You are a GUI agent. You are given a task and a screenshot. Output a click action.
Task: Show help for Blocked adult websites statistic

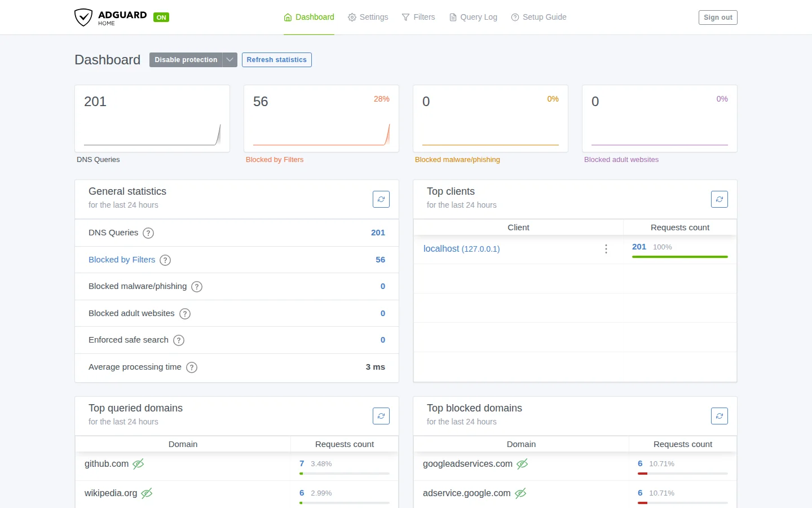185,314
